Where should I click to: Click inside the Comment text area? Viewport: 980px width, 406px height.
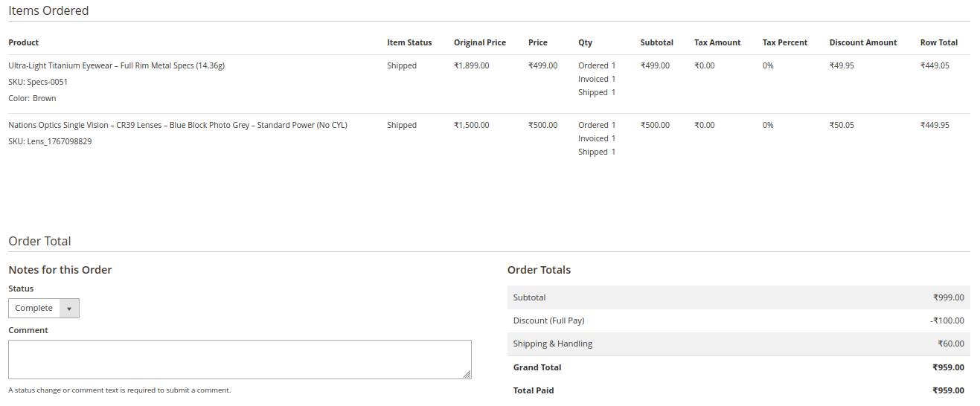240,359
